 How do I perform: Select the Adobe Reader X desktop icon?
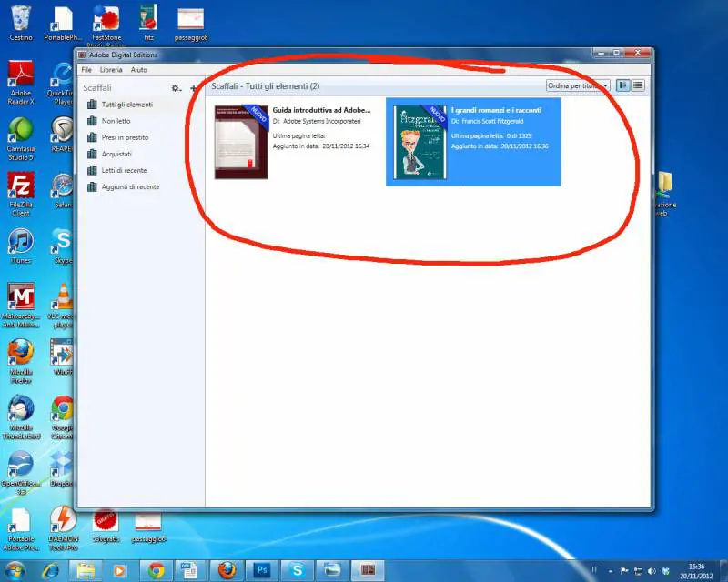21,83
